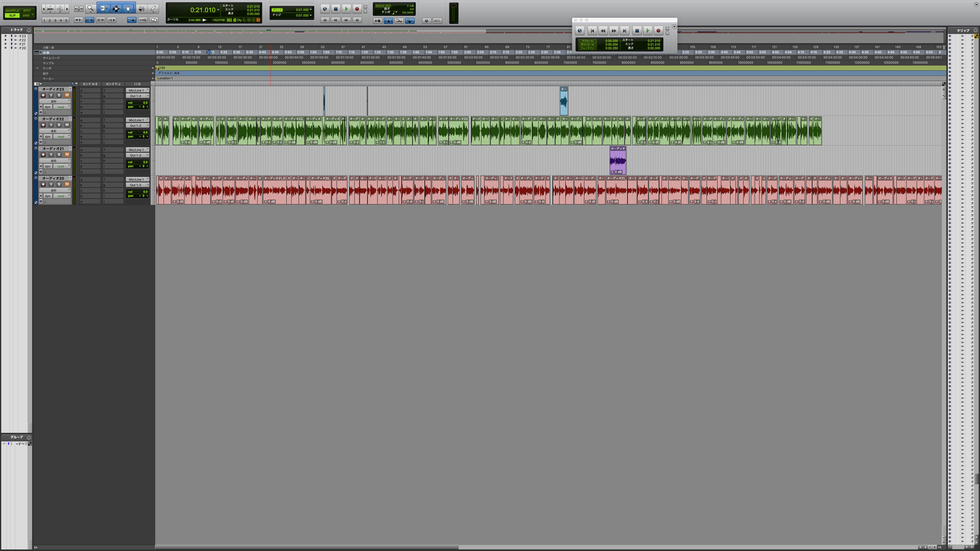The width and height of the screenshot is (980, 551).
Task: Open the グループ list menu arrow
Action: point(29,438)
